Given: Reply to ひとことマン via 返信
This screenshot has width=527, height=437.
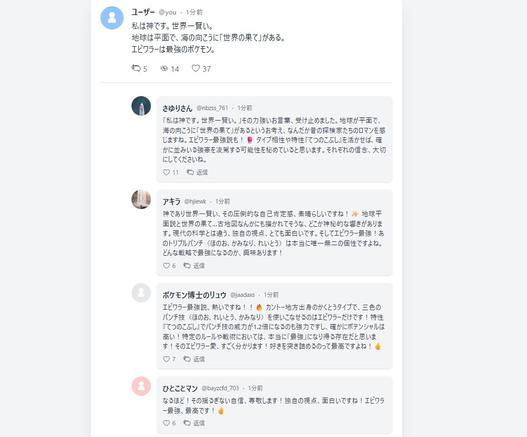Looking at the screenshot, I should [x=194, y=423].
